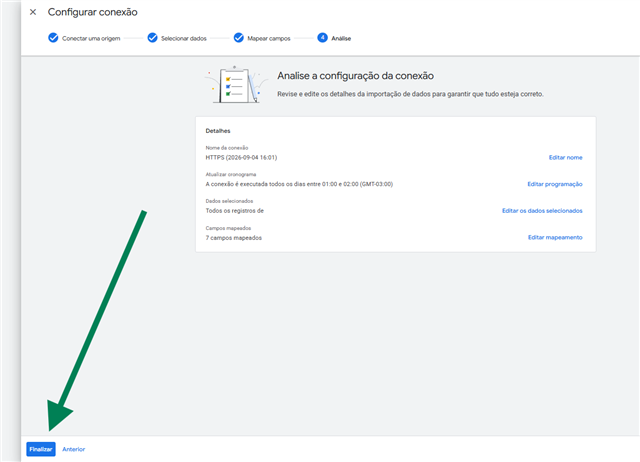
Task: Go back with the Anterior link
Action: pos(73,449)
